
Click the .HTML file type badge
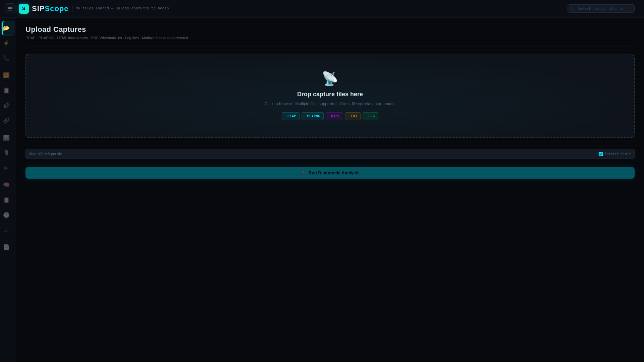click(x=334, y=116)
